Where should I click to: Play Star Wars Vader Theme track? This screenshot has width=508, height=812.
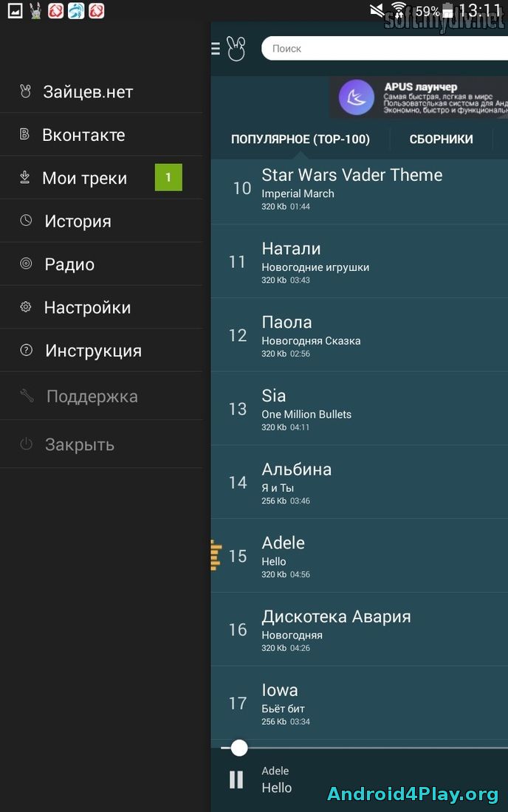360,188
